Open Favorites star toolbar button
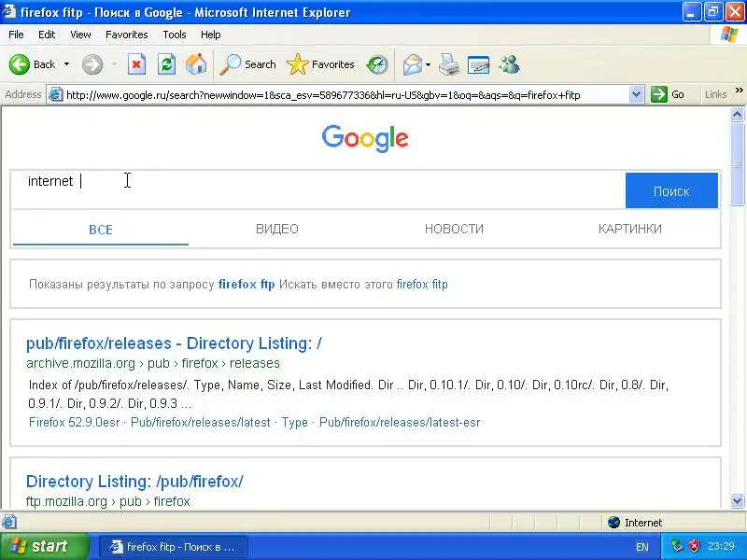Image resolution: width=747 pixels, height=560 pixels. pyautogui.click(x=320, y=64)
